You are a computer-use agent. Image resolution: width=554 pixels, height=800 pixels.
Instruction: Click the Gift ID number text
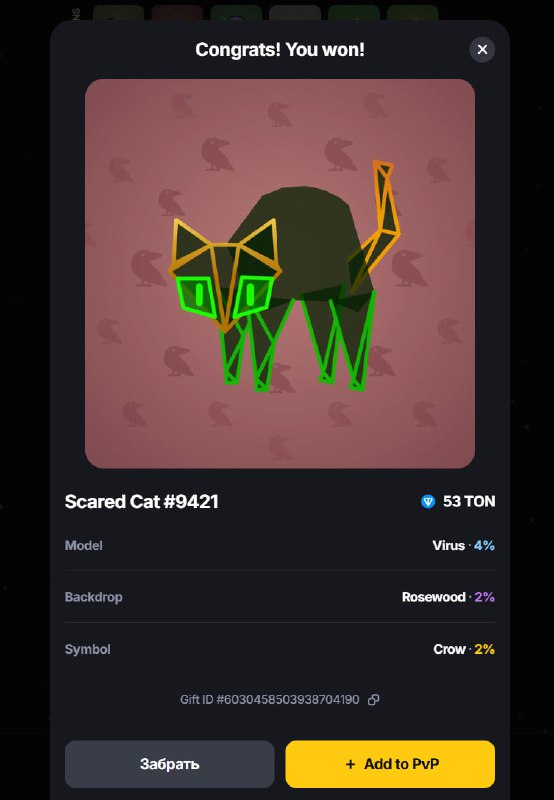click(x=270, y=699)
